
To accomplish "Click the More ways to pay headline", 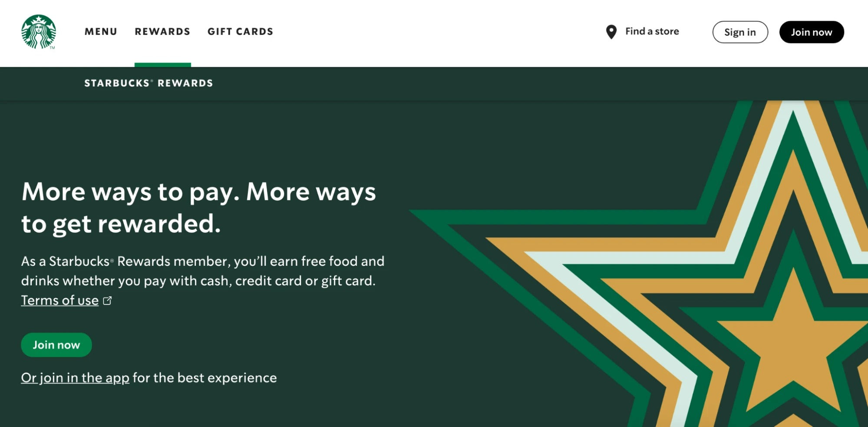I will [x=198, y=207].
